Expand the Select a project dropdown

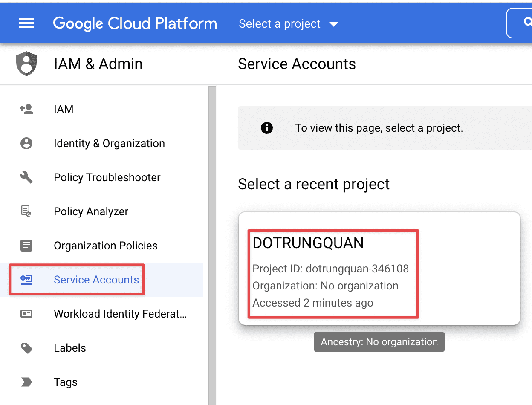click(280, 24)
